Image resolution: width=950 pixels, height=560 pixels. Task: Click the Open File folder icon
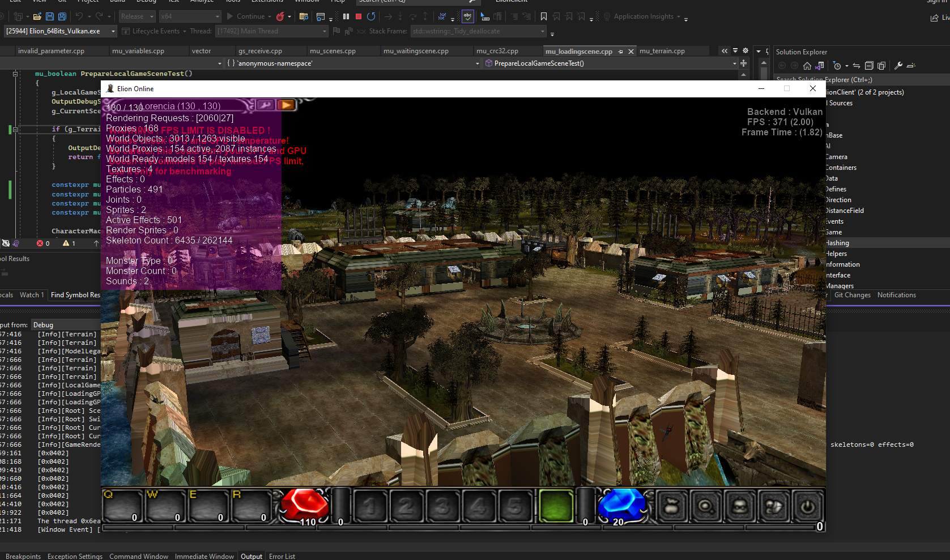37,16
